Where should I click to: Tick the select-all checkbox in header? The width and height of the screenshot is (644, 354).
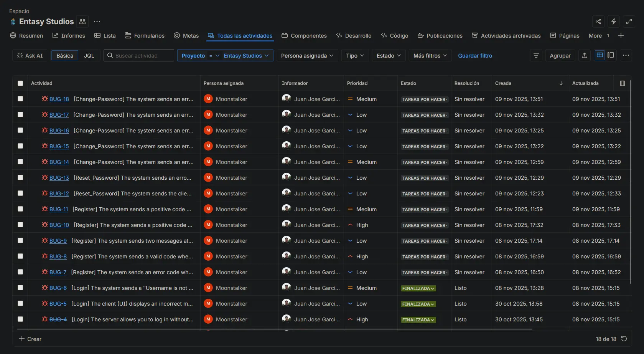[x=20, y=83]
